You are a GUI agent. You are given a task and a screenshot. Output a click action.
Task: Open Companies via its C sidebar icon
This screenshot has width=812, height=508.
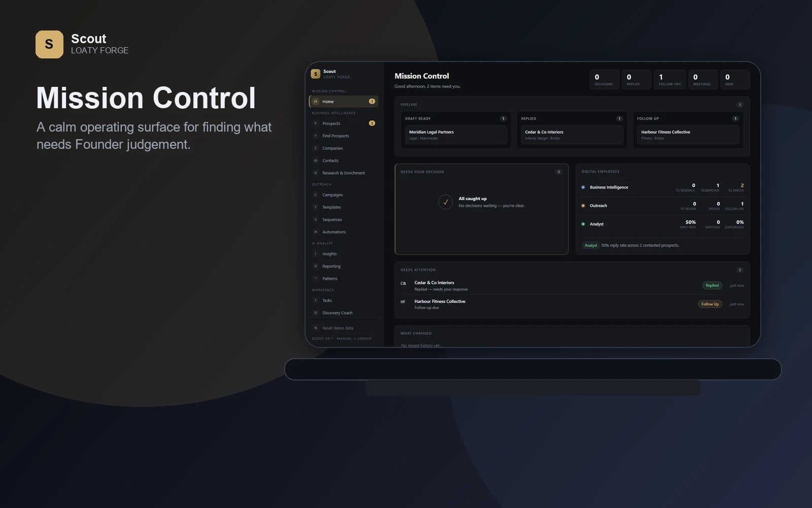point(315,148)
